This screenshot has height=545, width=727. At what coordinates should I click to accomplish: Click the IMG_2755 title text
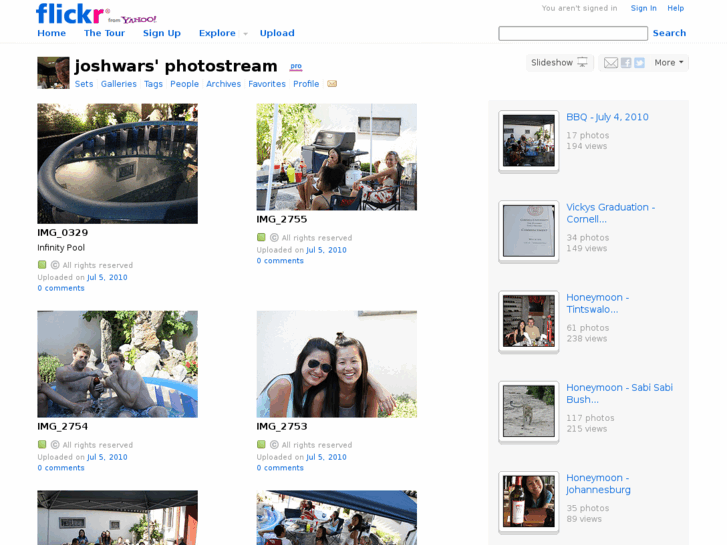[281, 219]
